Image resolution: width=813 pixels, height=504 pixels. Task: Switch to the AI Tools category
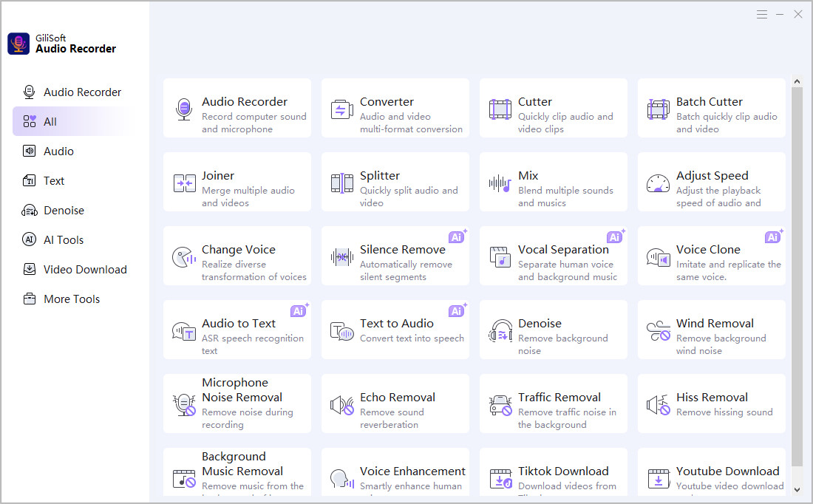63,239
